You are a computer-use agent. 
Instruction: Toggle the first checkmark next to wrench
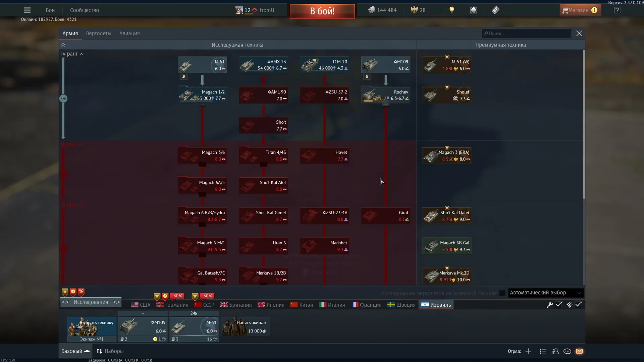pos(559,305)
